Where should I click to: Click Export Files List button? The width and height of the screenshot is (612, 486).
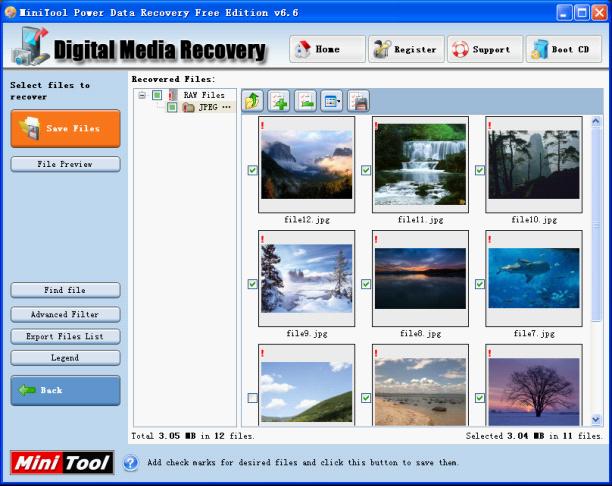coord(65,336)
